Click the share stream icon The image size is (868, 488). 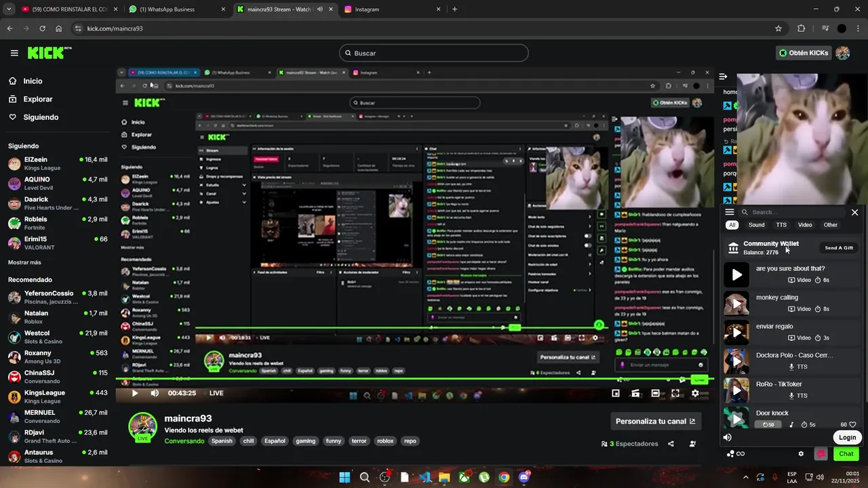point(671,444)
